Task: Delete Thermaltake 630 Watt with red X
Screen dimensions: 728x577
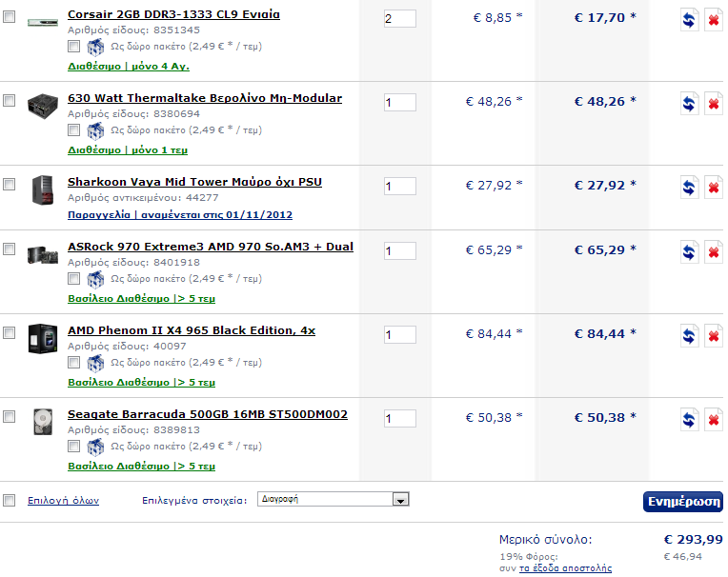Action: 714,104
